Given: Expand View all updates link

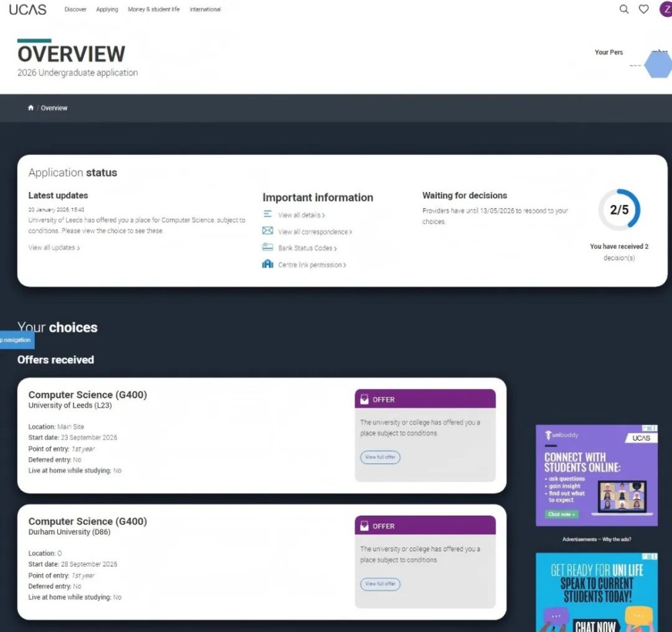Looking at the screenshot, I should [54, 248].
